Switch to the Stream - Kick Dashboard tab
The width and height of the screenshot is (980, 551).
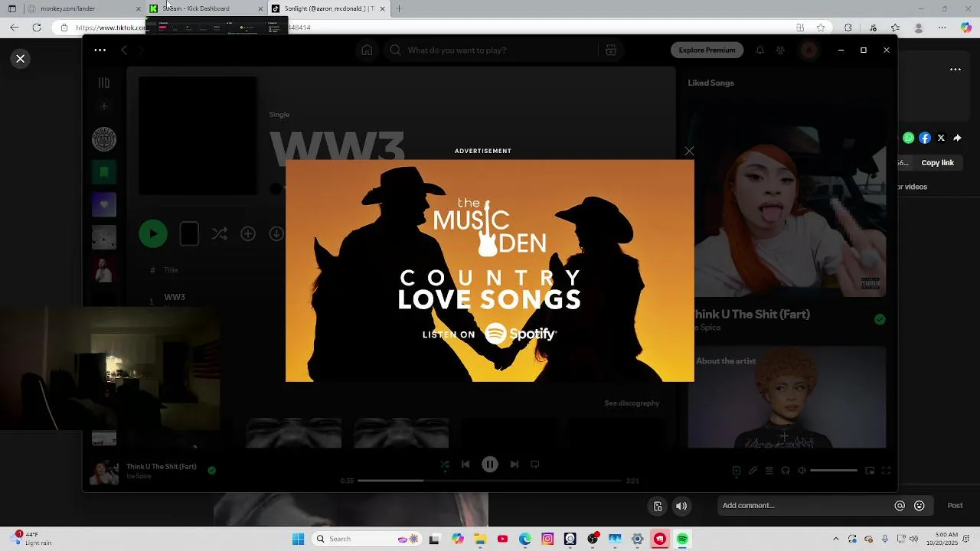(205, 8)
